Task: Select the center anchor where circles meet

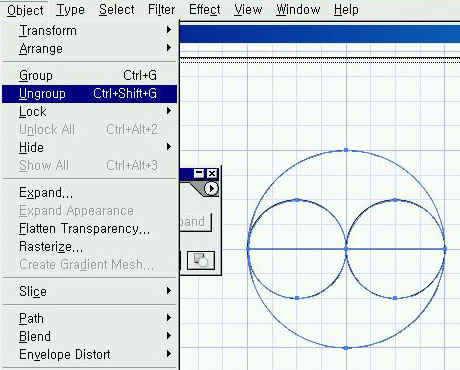Action: click(346, 249)
